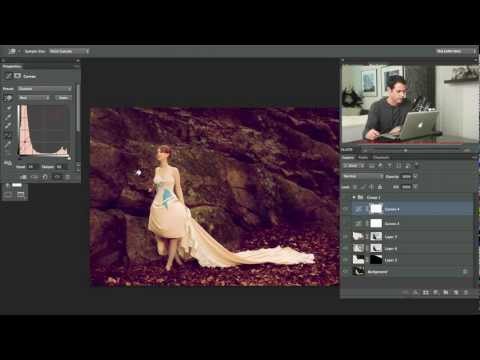Select the draw curve pencil tool
This screenshot has width=480, height=360.
(9, 144)
